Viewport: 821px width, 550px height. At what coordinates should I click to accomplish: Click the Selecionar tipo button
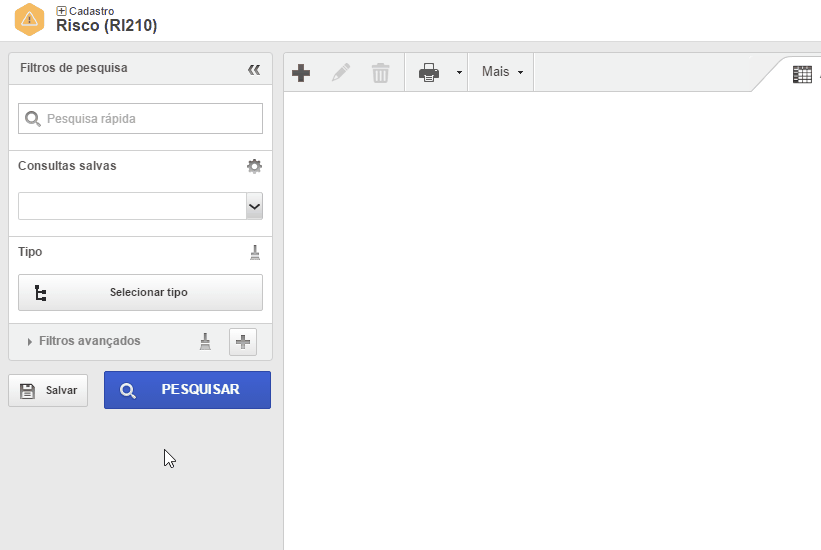tap(140, 292)
